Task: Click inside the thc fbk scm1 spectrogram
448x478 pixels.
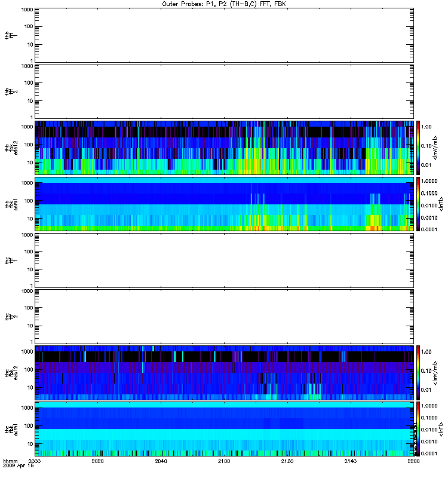Action: click(x=224, y=428)
